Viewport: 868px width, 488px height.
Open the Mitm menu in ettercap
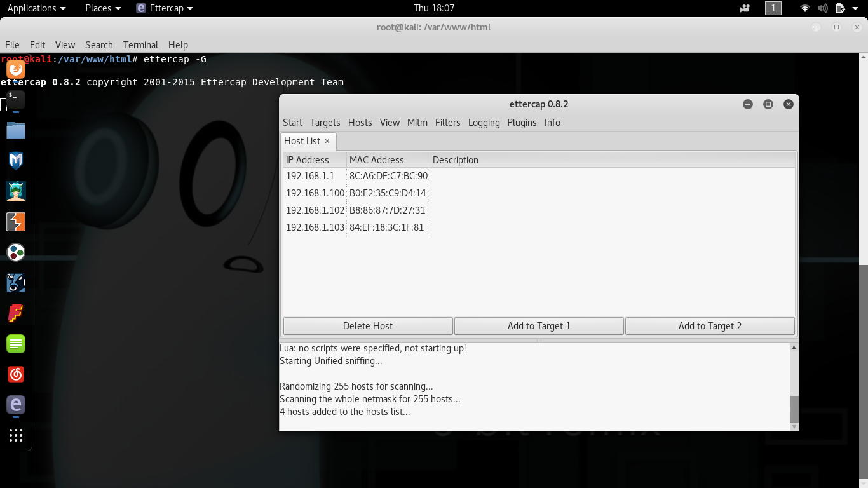coord(417,123)
